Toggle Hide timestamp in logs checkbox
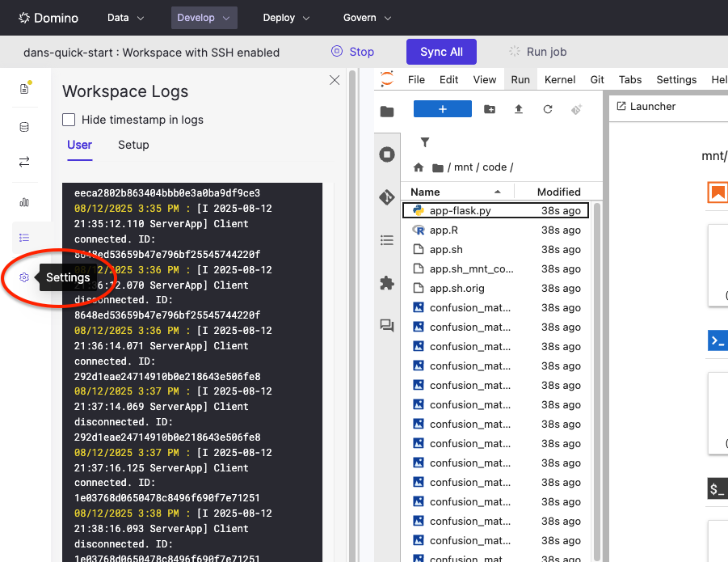The image size is (728, 562). pos(69,120)
